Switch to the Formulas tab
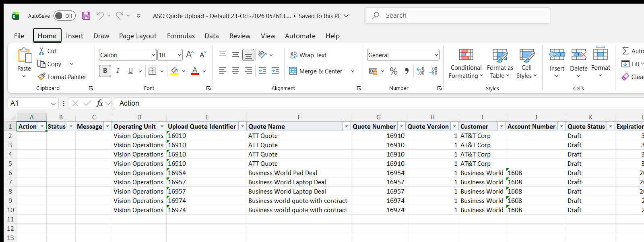The height and width of the screenshot is (242, 644). [181, 36]
